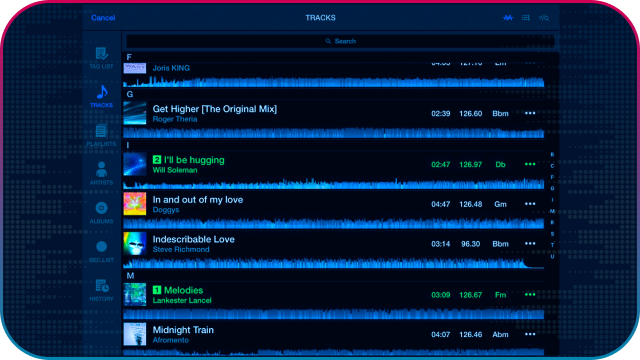Toggle waveform view in the header
This screenshot has height=360, width=640.
508,18
